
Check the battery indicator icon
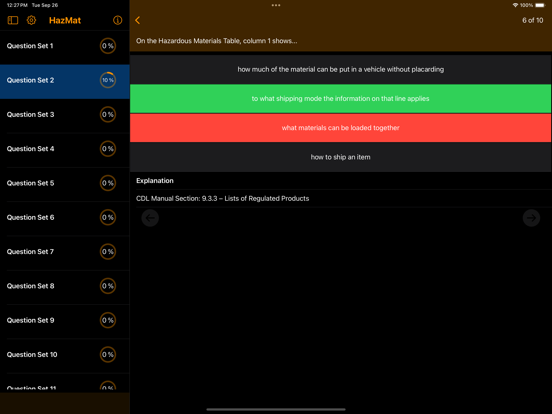click(540, 5)
